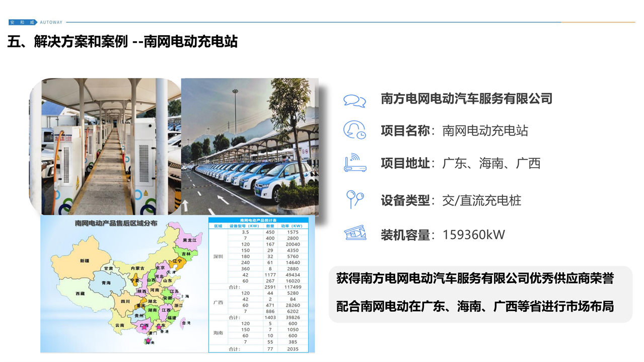The width and height of the screenshot is (644, 362).
Task: Click the 设备类型：交/直流充电桩 line
Action: coord(451,200)
